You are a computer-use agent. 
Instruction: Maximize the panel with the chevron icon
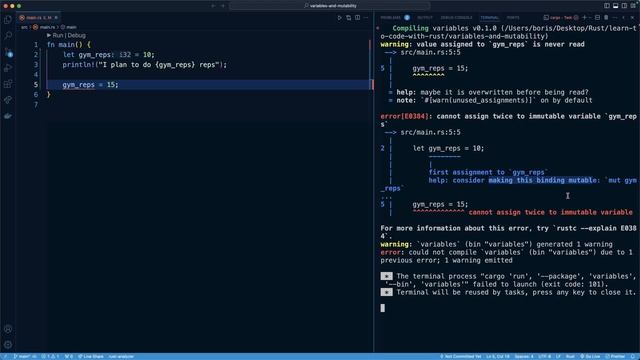(624, 18)
